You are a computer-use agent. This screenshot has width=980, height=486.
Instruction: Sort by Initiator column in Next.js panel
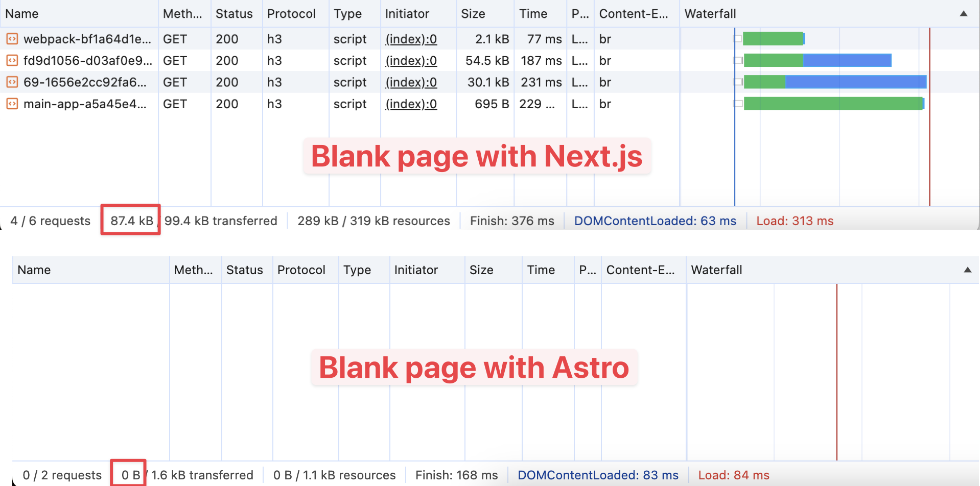(418, 14)
